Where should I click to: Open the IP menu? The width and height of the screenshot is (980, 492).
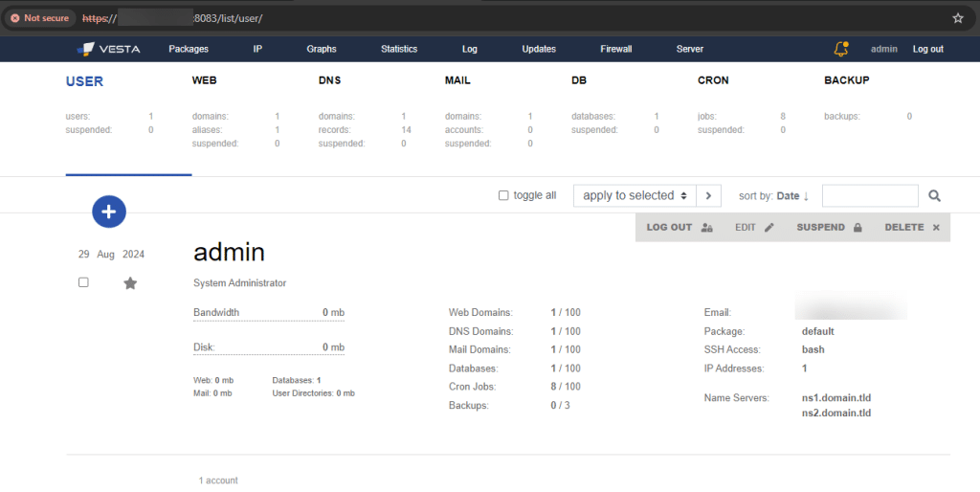pos(257,49)
